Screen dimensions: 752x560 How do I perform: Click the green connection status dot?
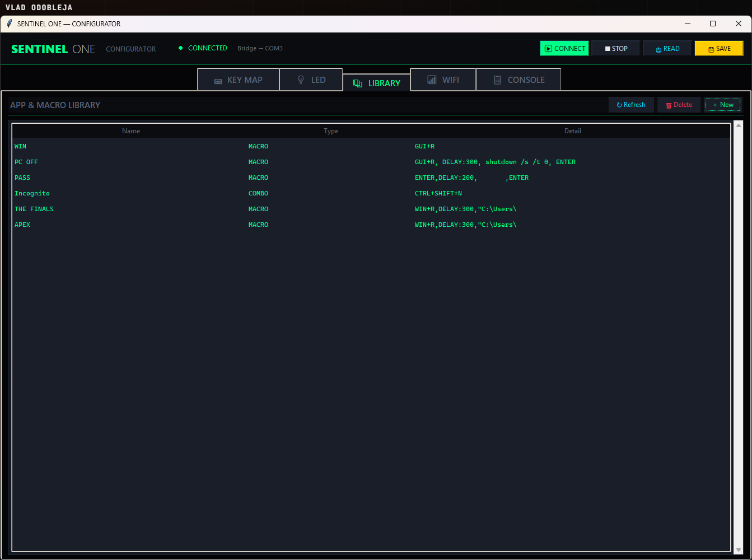[180, 48]
